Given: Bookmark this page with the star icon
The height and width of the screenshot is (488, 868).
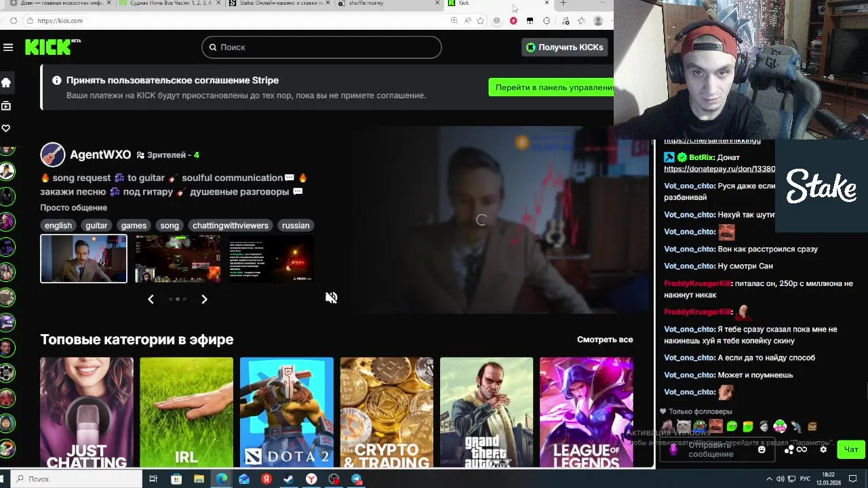Looking at the screenshot, I should 481,21.
